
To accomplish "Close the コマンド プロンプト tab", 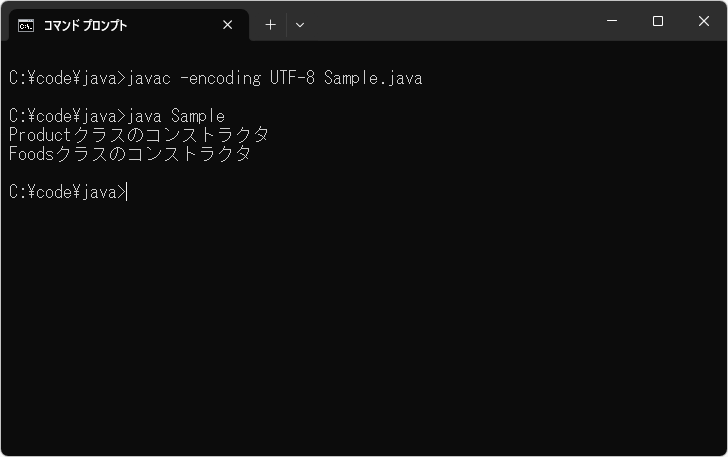I will [228, 25].
